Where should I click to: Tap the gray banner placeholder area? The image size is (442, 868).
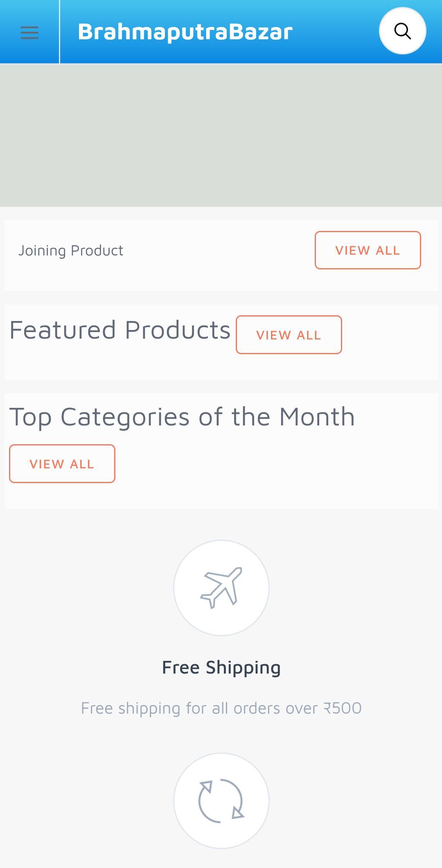tap(221, 136)
